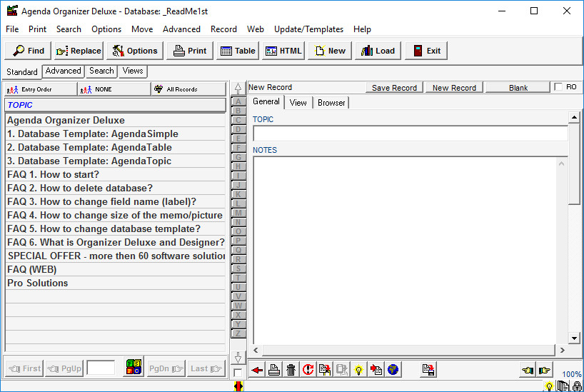
Task: Click the red circular refresh exclamation icon
Action: (x=308, y=370)
